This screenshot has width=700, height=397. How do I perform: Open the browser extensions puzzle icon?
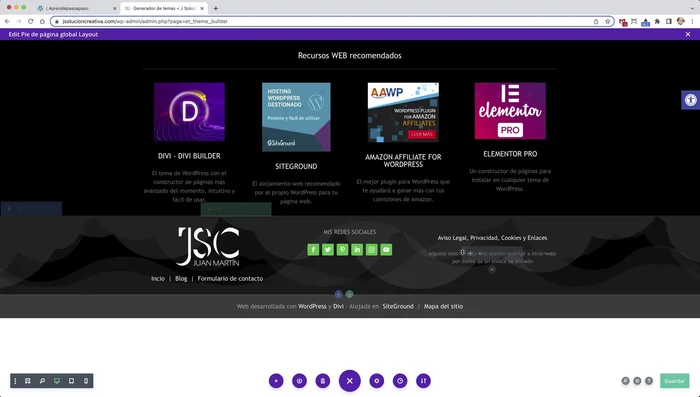click(657, 21)
